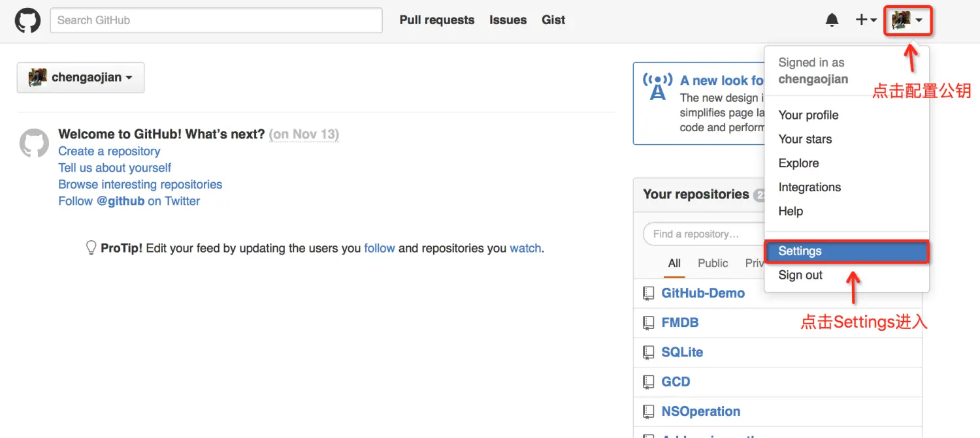
Task: Click the repo icon beside SQLite
Action: click(648, 352)
